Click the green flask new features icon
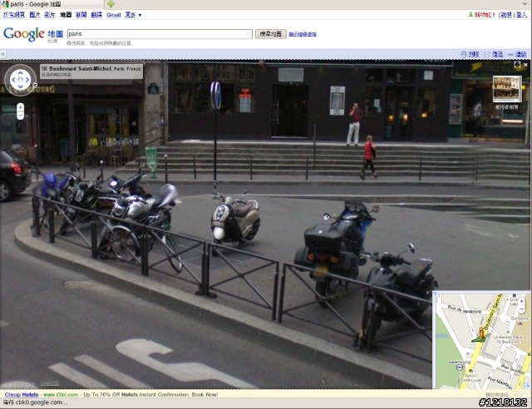This screenshot has width=532, height=409. click(x=470, y=15)
